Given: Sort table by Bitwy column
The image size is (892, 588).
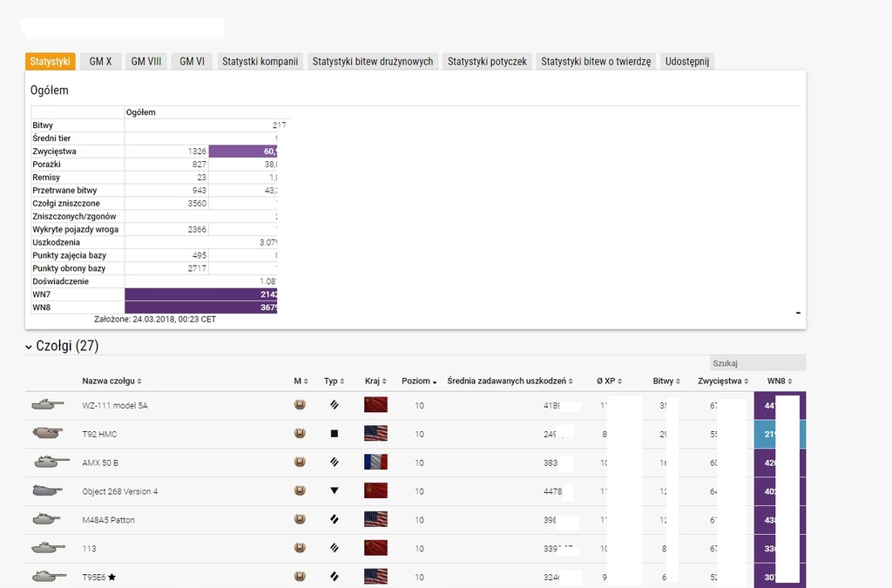Looking at the screenshot, I should [x=666, y=381].
